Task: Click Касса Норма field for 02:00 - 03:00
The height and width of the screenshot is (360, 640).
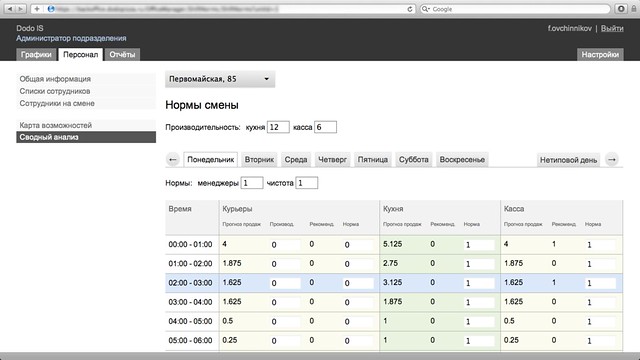Action: click(600, 283)
